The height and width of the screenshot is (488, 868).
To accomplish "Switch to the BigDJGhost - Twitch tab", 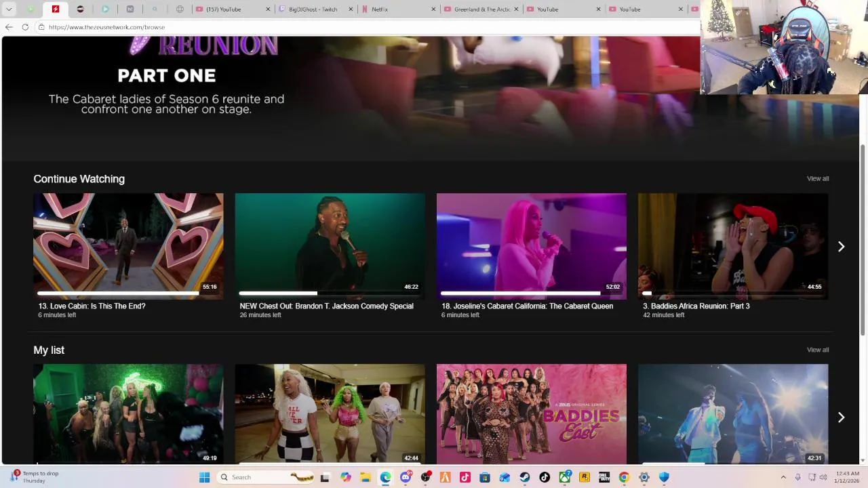I will [x=315, y=9].
